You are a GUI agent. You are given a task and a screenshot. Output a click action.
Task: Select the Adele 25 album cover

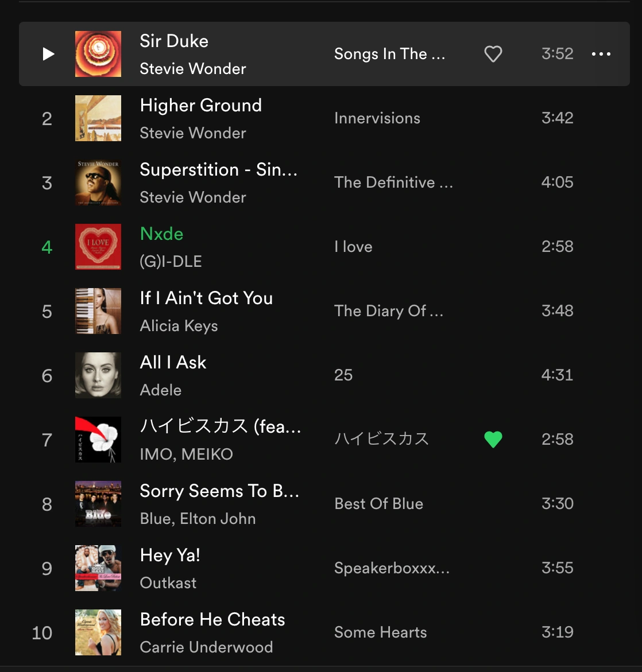coord(98,375)
